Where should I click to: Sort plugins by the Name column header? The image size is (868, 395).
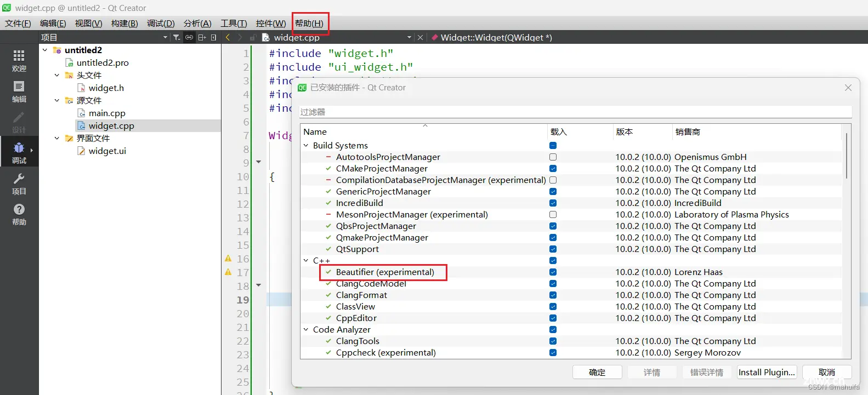423,131
